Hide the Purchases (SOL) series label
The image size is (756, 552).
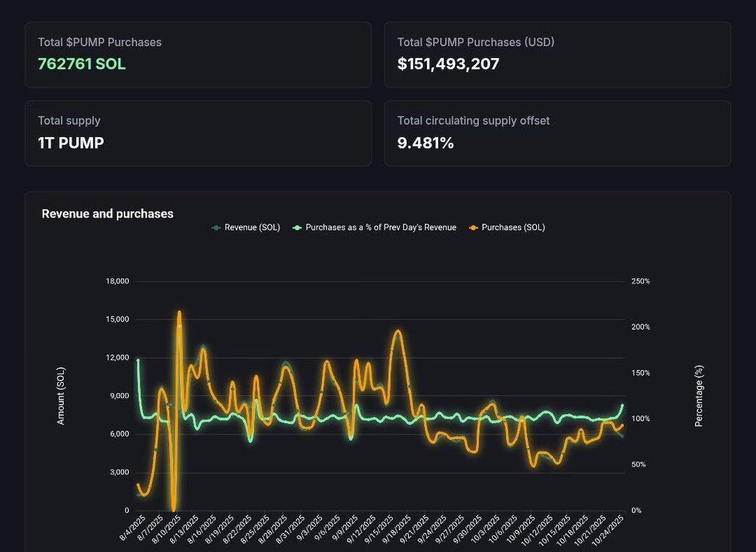coord(513,228)
